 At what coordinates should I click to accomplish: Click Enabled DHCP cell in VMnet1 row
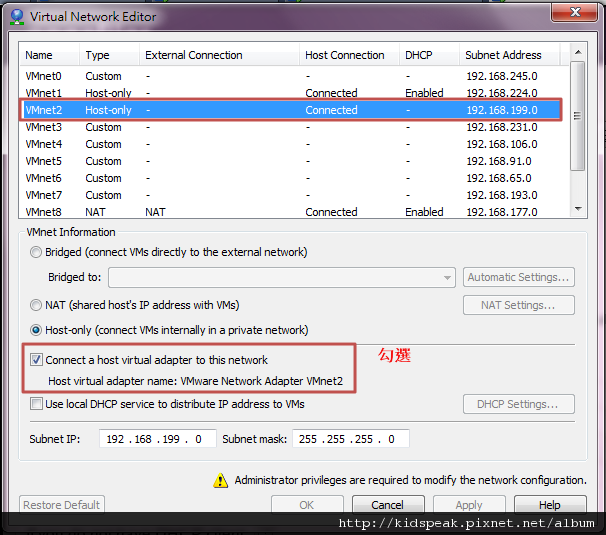coord(424,93)
